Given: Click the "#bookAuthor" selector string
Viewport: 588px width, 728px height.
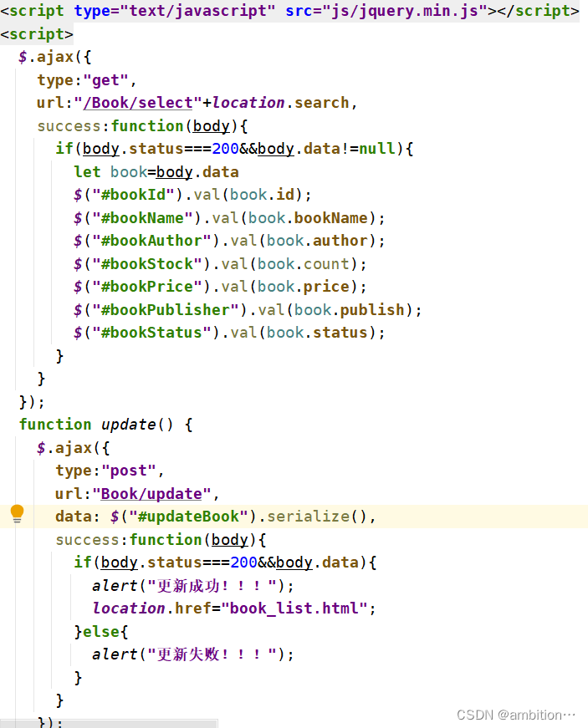Looking at the screenshot, I should coord(151,241).
